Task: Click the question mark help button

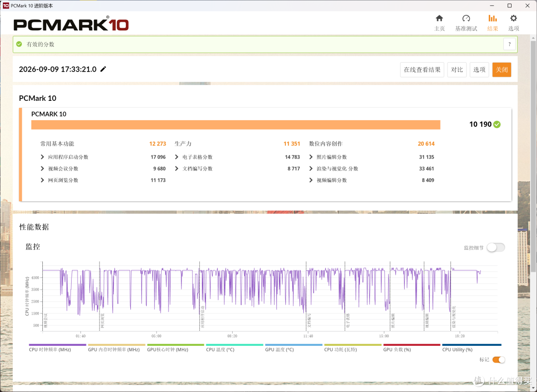Action: [x=509, y=44]
